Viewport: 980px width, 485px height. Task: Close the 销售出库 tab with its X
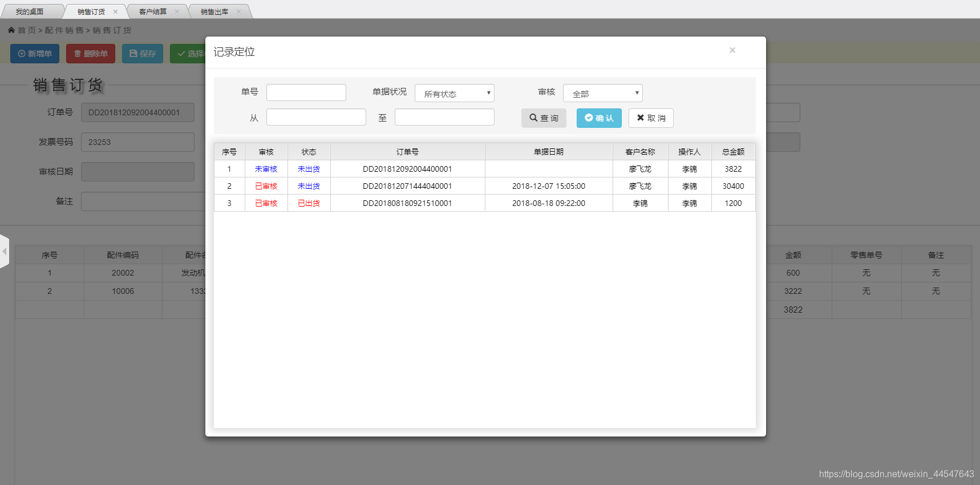(x=238, y=11)
